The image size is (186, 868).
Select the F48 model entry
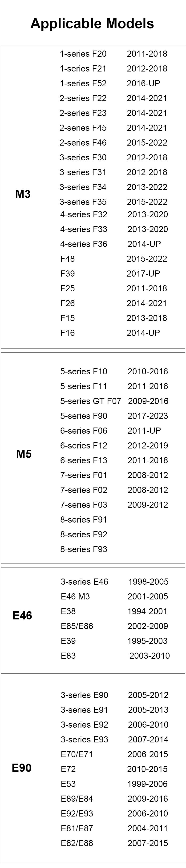pos(68,259)
